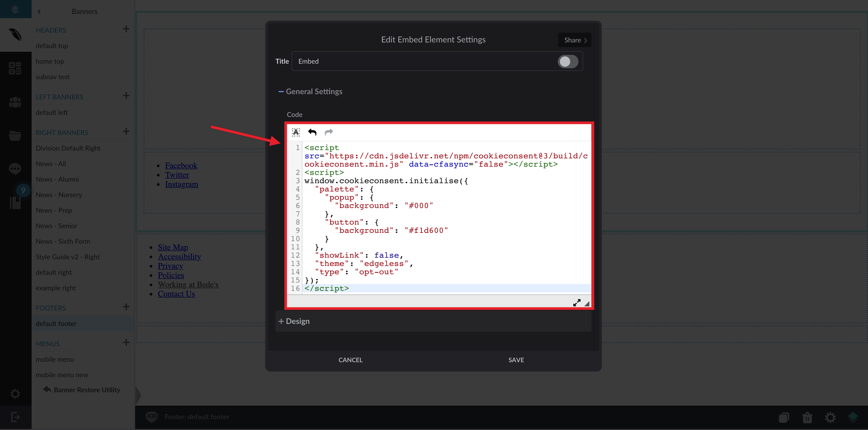The image size is (868, 430).
Task: Add a new left banner
Action: point(126,96)
